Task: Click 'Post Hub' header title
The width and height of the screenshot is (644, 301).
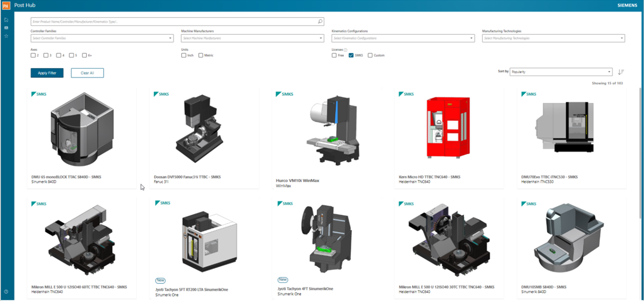Action: click(25, 6)
